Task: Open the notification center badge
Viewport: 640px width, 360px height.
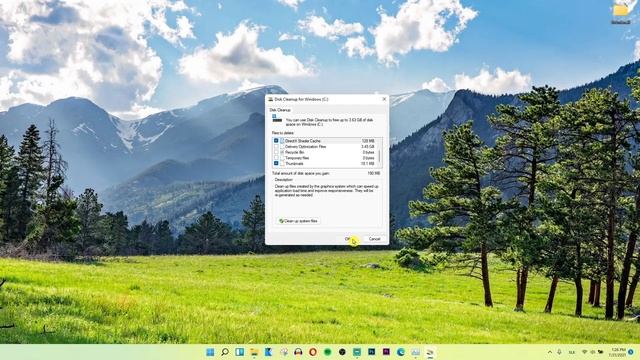Action: (631, 352)
